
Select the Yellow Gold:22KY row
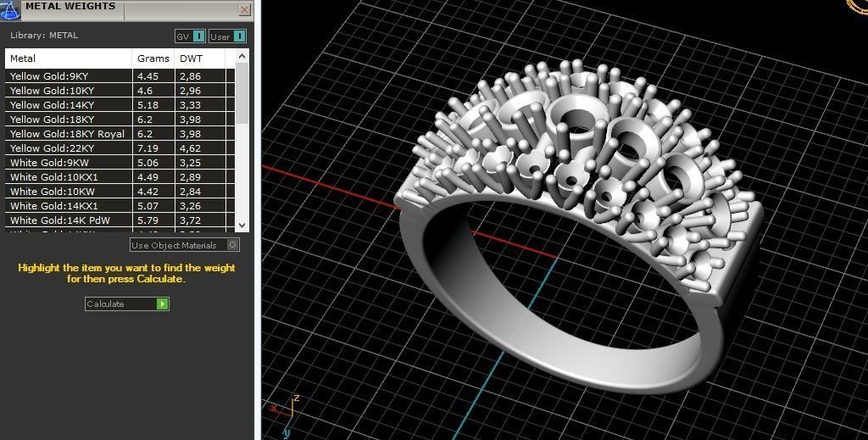click(120, 148)
